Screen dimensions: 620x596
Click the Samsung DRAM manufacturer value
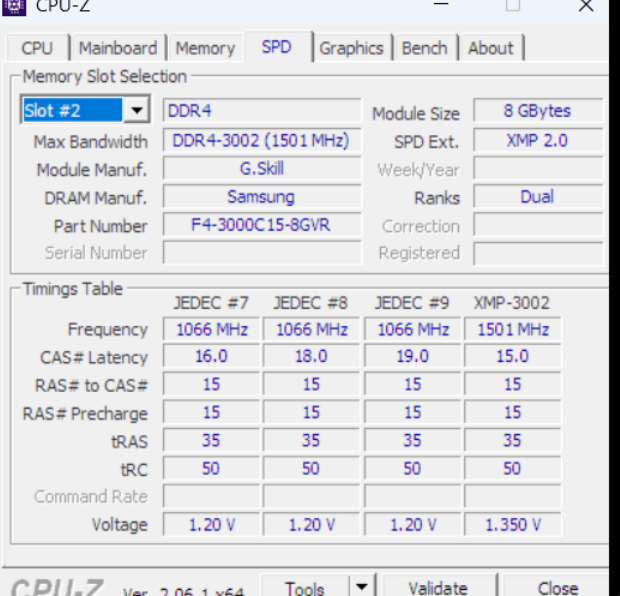coord(262,197)
